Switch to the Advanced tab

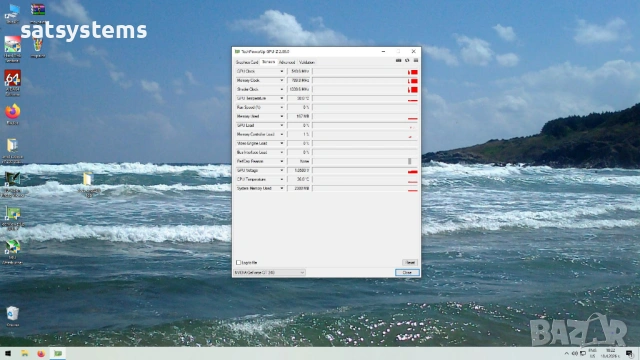(287, 62)
